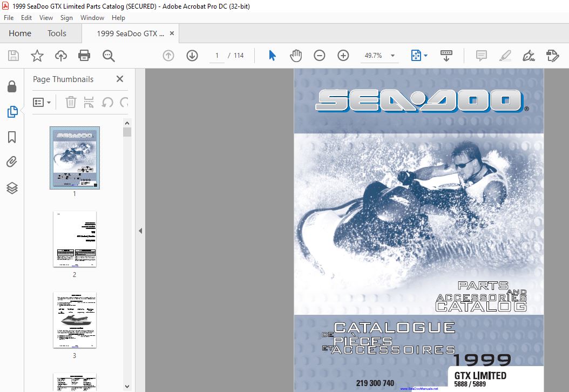Add document to starred with star icon
Image resolution: width=569 pixels, height=392 pixels.
[37, 56]
